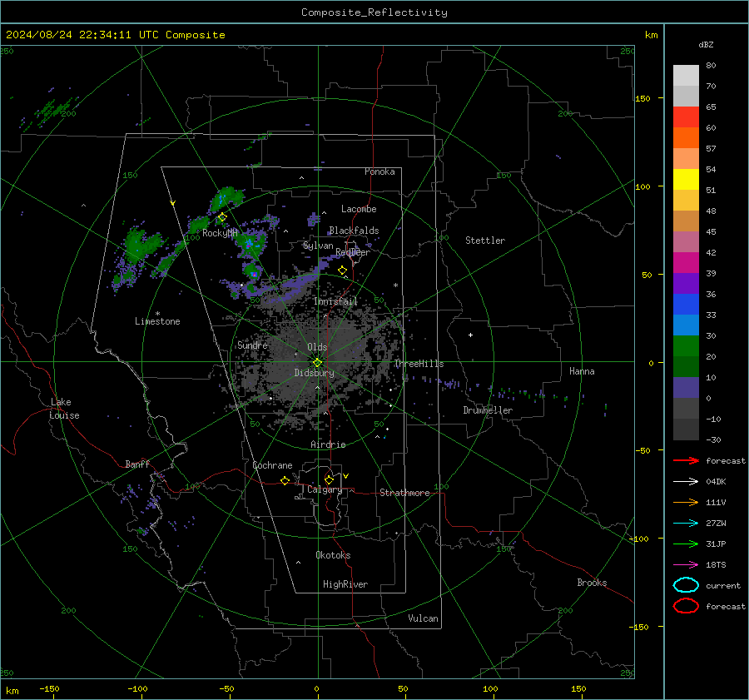This screenshot has width=749, height=700.
Task: Click the RedDeer city label
Action: [353, 252]
